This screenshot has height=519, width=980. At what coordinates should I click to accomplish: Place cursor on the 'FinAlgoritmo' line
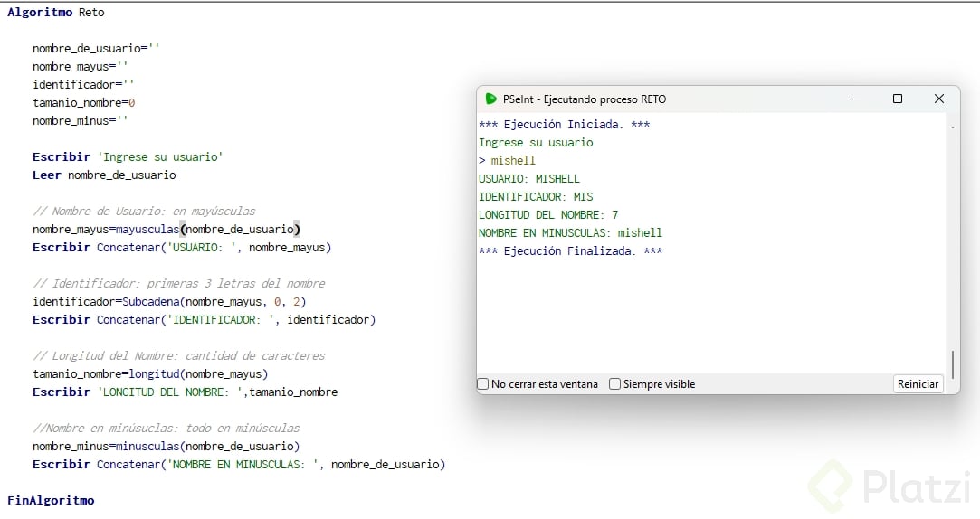pyautogui.click(x=51, y=500)
